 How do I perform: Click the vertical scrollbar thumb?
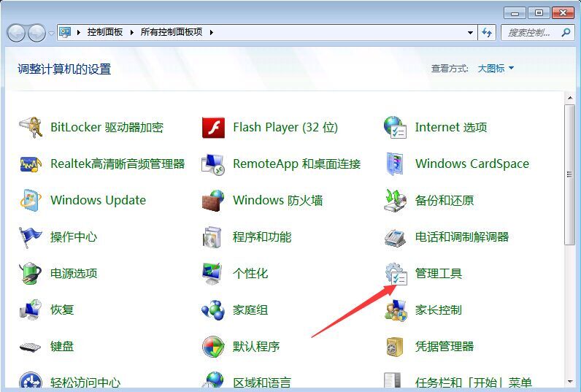570,174
